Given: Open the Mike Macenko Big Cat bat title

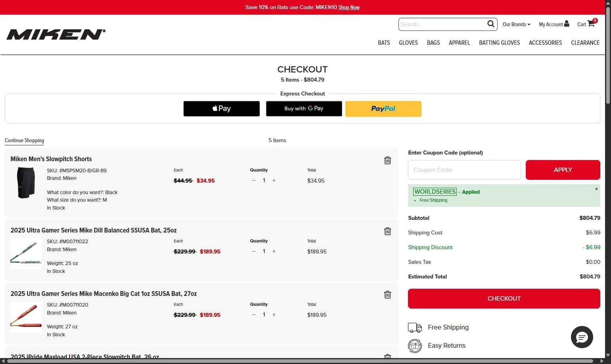Looking at the screenshot, I should point(103,293).
